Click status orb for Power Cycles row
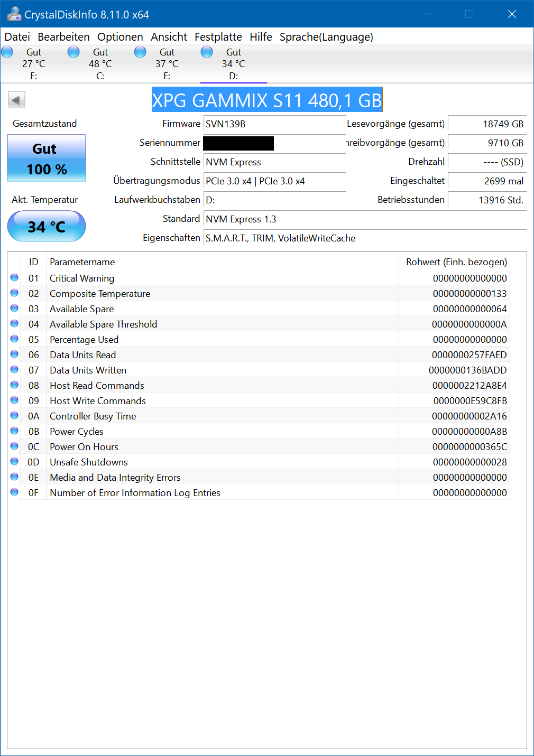 pos(14,431)
